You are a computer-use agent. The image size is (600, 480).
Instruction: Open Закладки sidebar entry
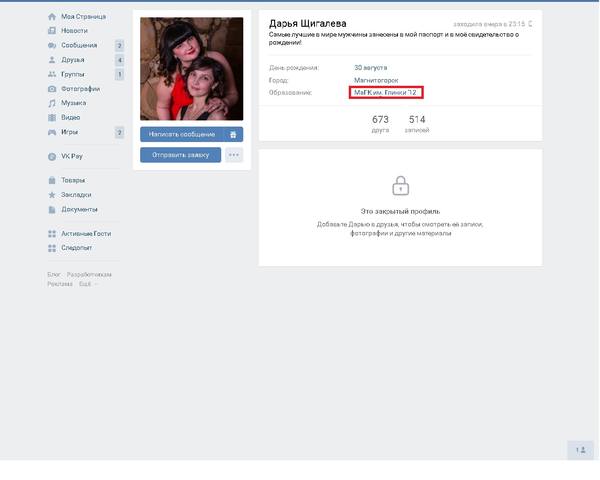[x=76, y=195]
